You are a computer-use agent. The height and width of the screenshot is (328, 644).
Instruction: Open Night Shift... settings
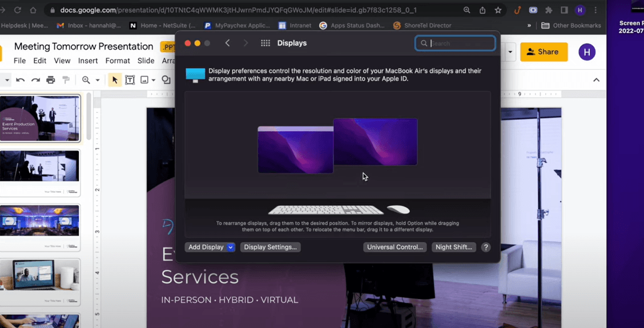point(454,247)
